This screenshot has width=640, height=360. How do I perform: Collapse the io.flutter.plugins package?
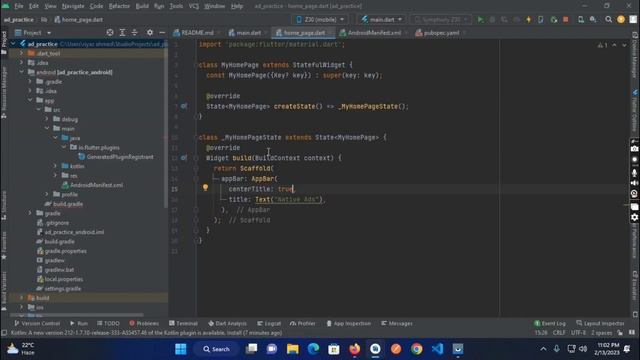coord(64,147)
